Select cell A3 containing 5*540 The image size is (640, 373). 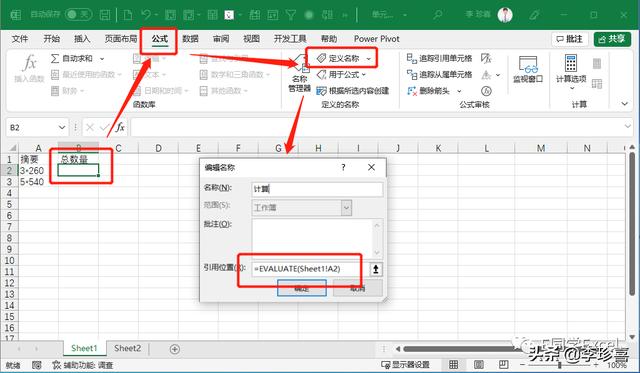tap(38, 182)
